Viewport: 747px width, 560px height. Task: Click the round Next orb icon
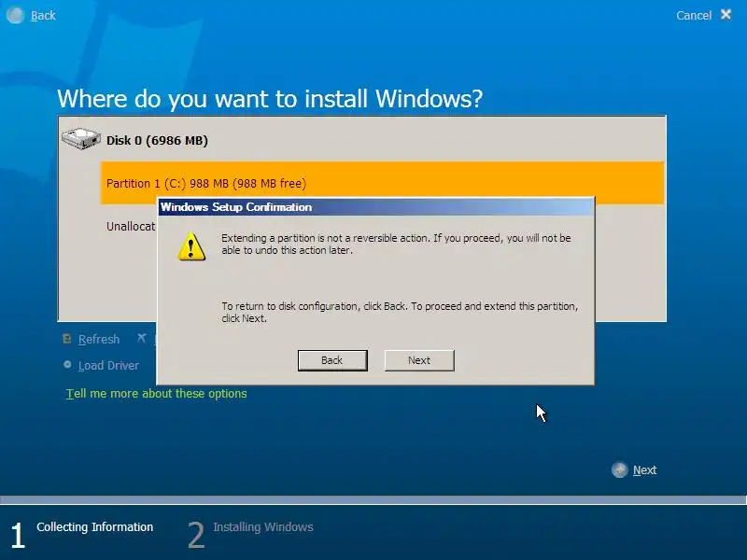(620, 470)
